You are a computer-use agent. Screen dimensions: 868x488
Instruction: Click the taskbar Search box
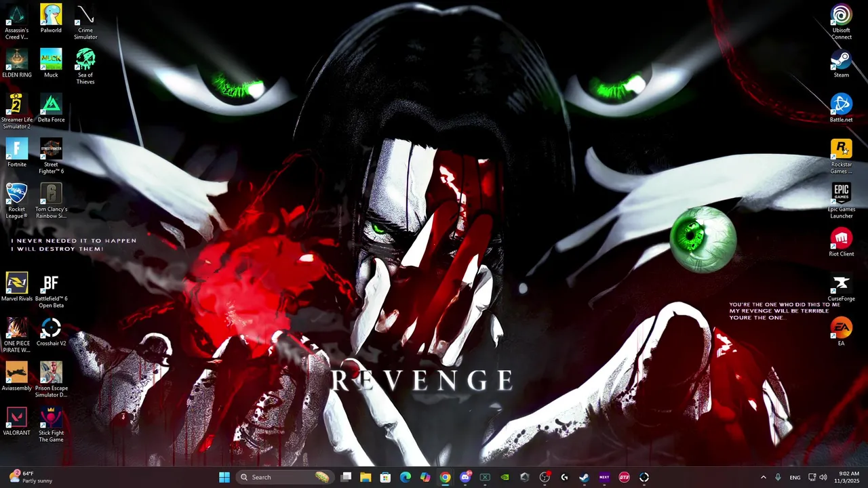click(285, 477)
